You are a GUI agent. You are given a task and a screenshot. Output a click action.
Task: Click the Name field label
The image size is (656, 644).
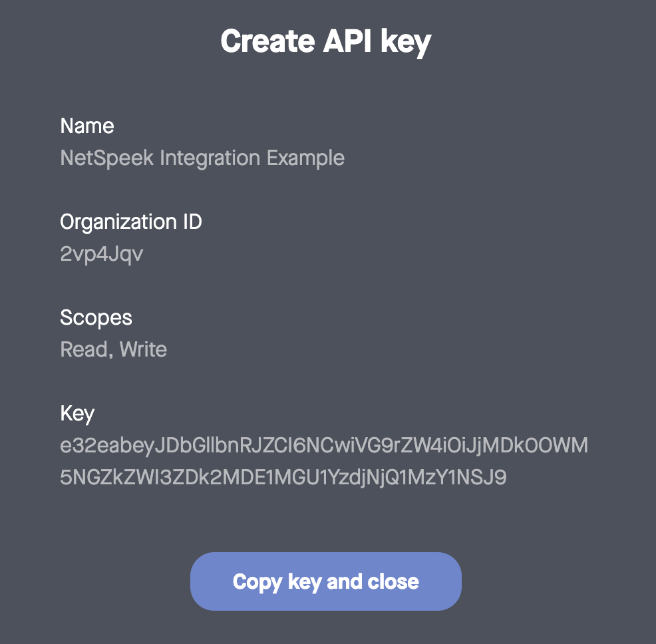(87, 126)
